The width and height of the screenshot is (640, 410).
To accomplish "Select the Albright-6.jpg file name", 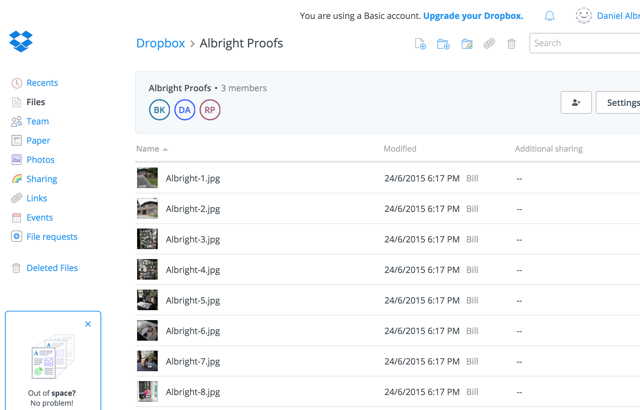I will click(x=193, y=331).
